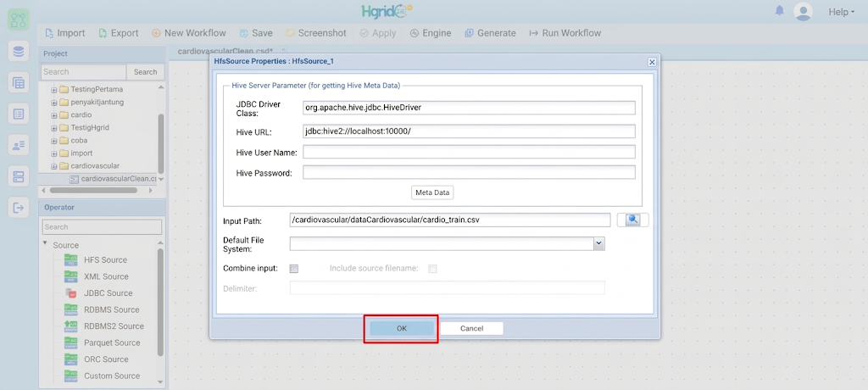Expand the cardiovascular folder

click(53, 166)
